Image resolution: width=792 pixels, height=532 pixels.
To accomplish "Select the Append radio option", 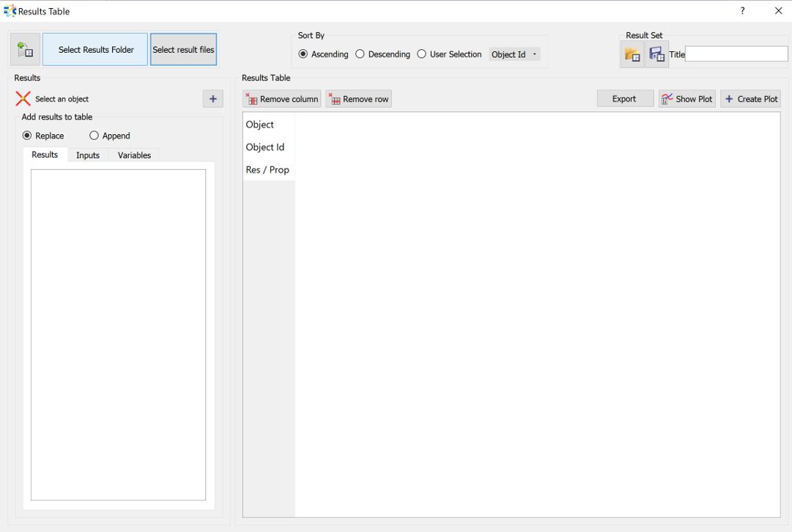I will pyautogui.click(x=94, y=136).
